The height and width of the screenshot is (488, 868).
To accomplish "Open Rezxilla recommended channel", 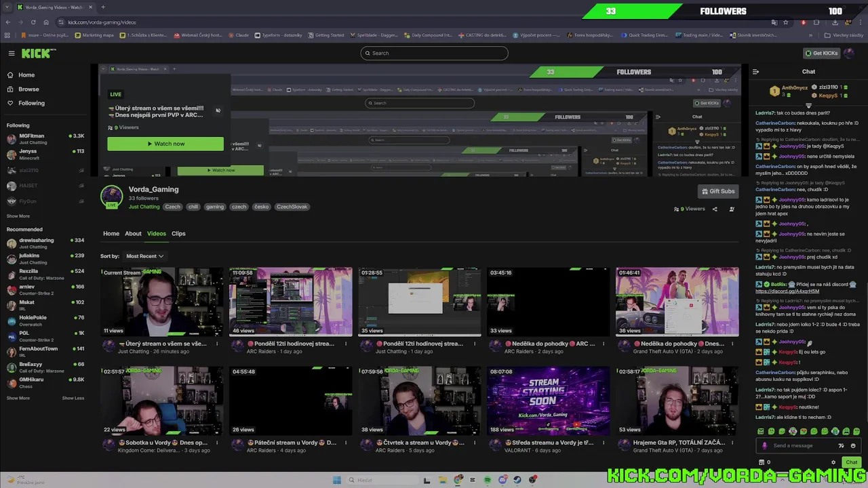I will [x=45, y=274].
